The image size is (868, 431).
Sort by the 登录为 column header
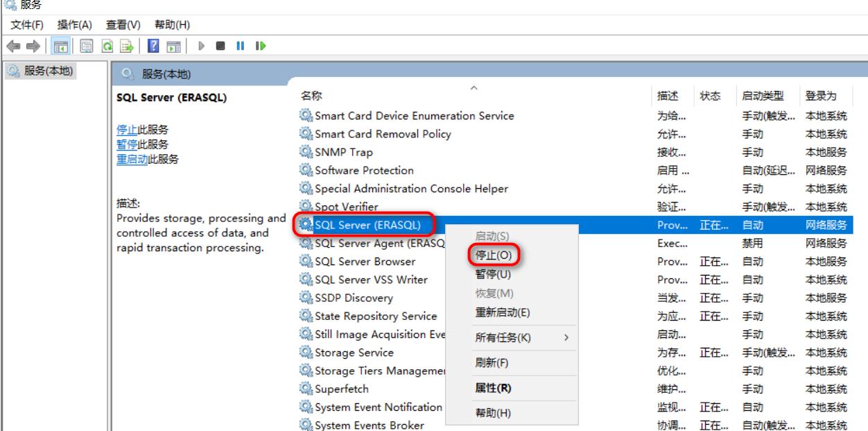pos(821,96)
